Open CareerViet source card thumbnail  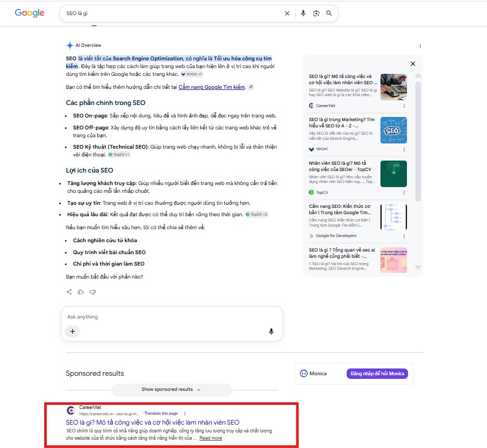pyautogui.click(x=393, y=87)
